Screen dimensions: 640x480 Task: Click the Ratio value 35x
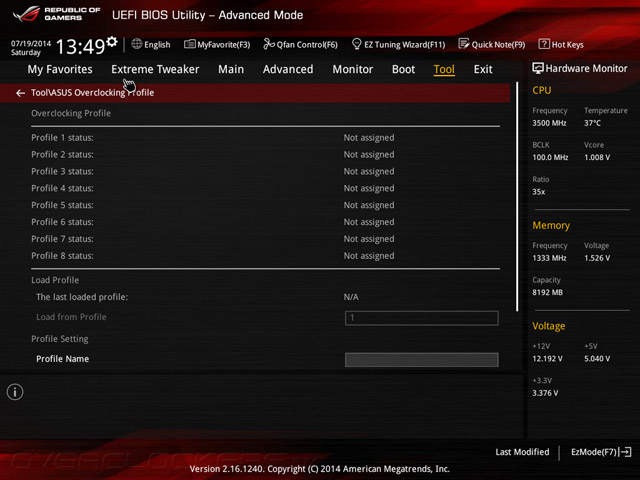point(539,192)
